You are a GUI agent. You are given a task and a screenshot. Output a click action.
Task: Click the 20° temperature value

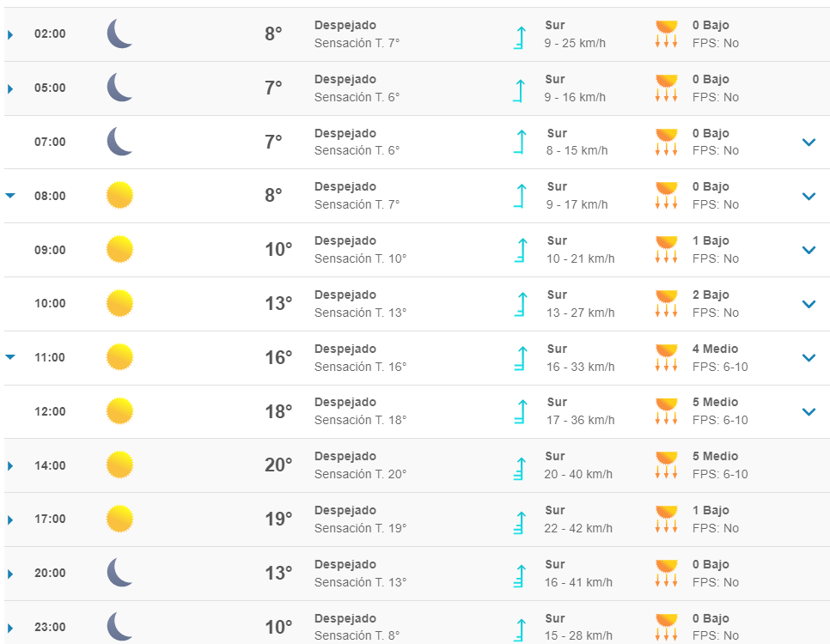pos(278,465)
